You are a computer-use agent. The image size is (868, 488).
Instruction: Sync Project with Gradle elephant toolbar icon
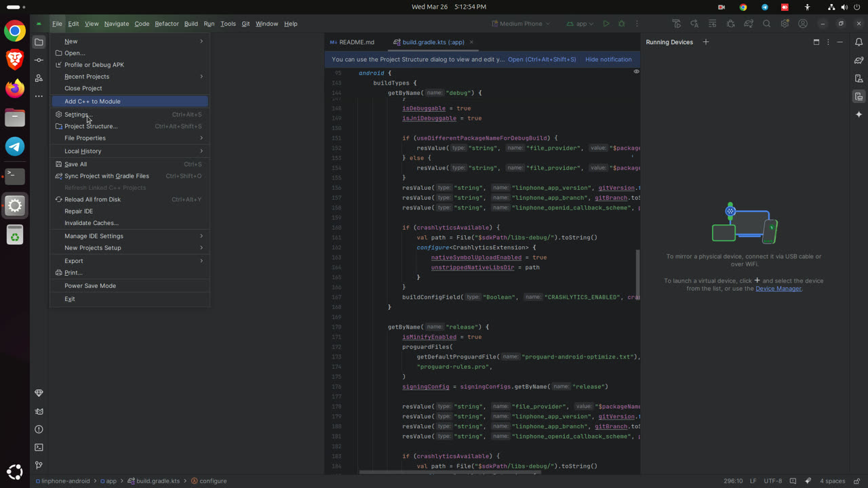coord(749,24)
